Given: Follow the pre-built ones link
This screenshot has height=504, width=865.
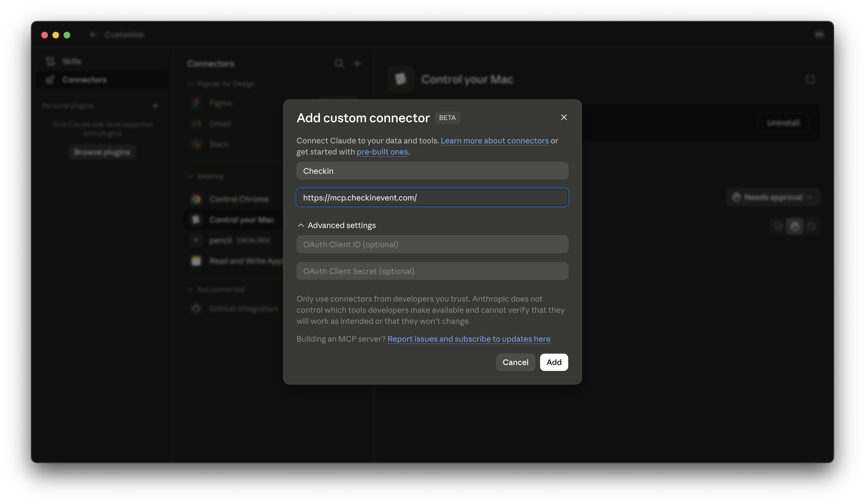Looking at the screenshot, I should (382, 152).
